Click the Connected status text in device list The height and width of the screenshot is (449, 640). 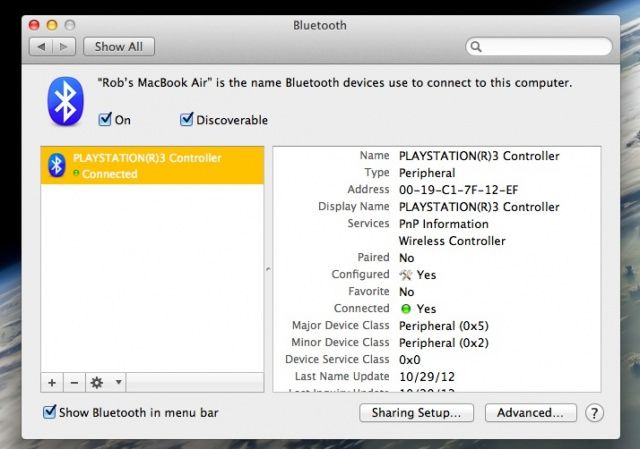(109, 174)
